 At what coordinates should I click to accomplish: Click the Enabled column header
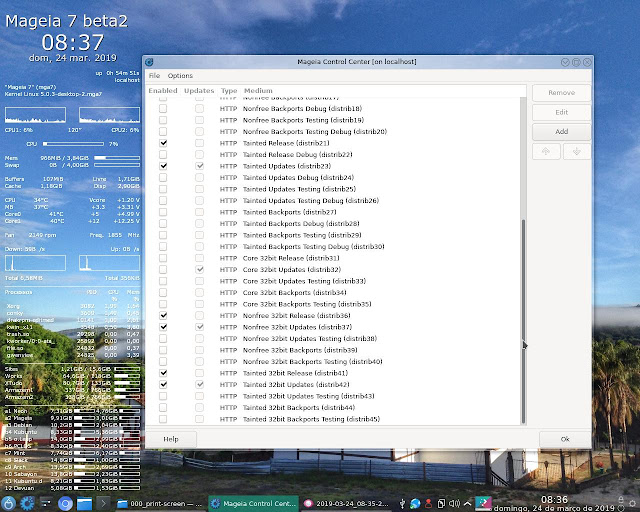point(163,91)
